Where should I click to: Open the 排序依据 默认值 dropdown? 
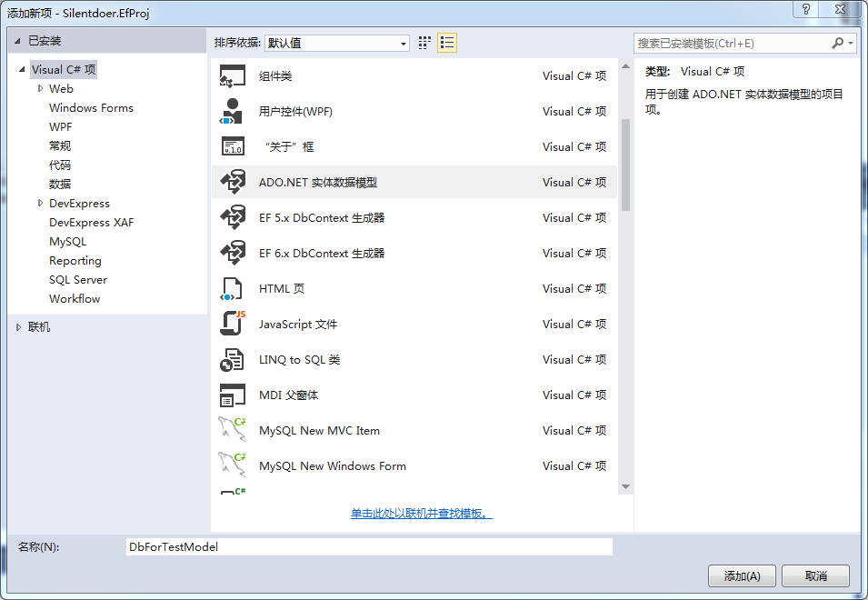[x=336, y=43]
